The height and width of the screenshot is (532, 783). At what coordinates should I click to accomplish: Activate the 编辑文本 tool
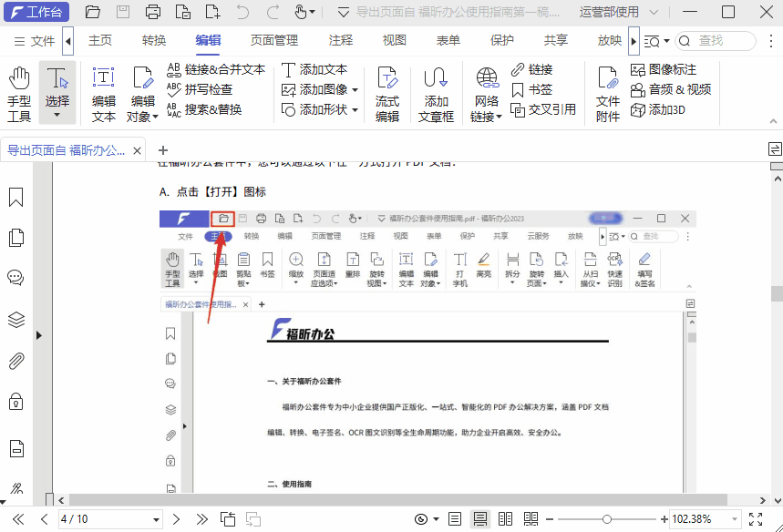(x=103, y=88)
